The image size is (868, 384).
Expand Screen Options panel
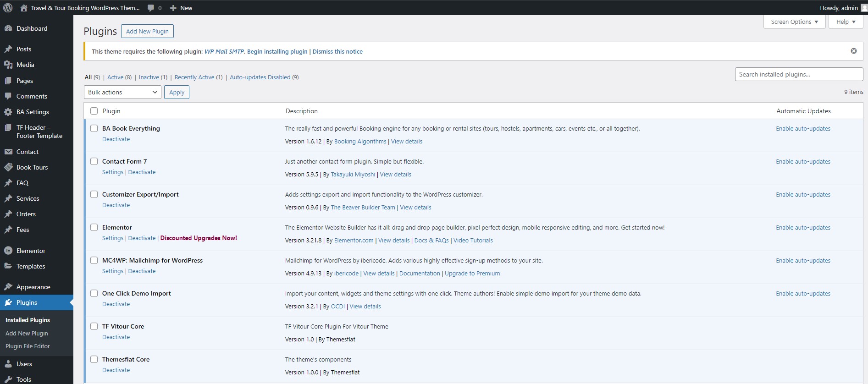point(794,22)
